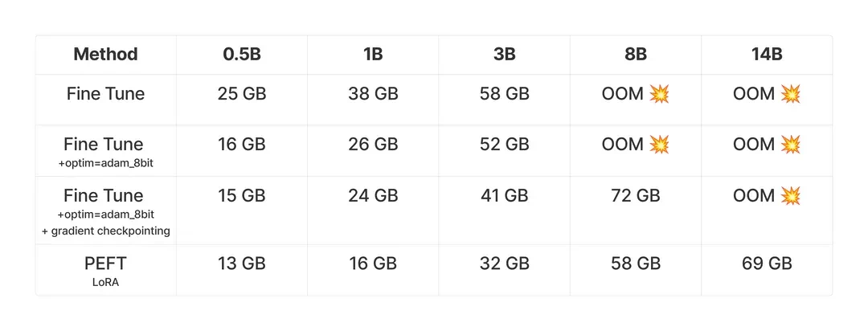Click the 72 GB cell
This screenshot has width=868, height=331.
[x=636, y=196]
